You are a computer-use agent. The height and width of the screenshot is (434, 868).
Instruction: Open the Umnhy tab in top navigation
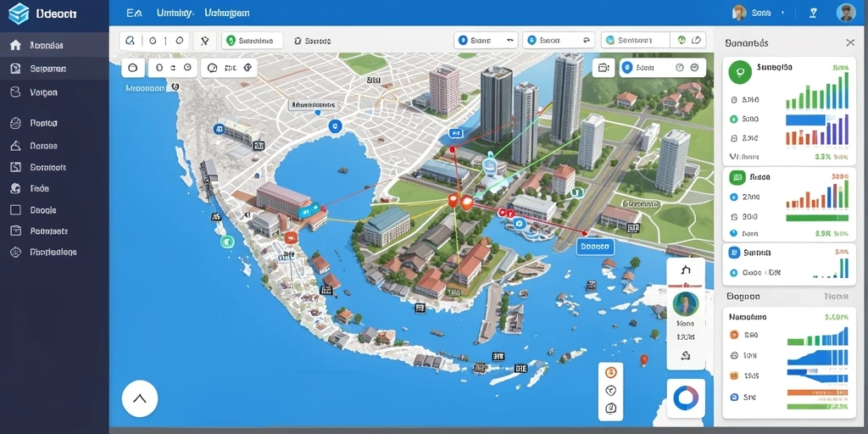[x=175, y=13]
